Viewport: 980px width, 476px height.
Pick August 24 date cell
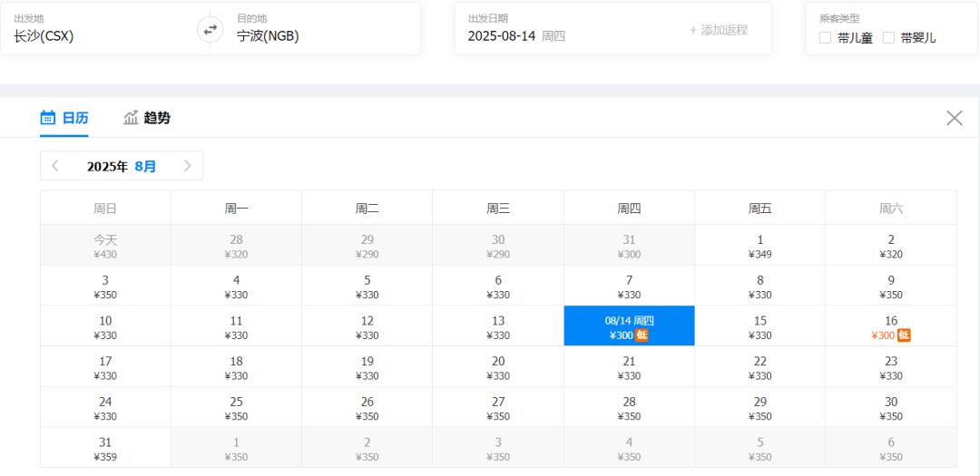[105, 407]
